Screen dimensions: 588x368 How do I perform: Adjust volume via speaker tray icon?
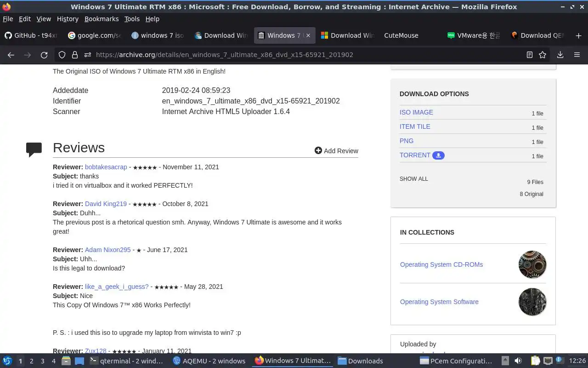tap(518, 361)
